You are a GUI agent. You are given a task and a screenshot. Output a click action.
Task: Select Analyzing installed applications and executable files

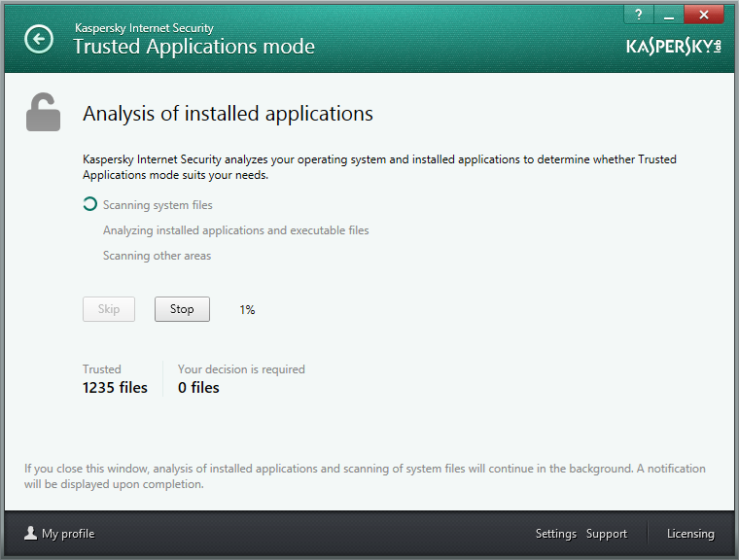point(235,230)
